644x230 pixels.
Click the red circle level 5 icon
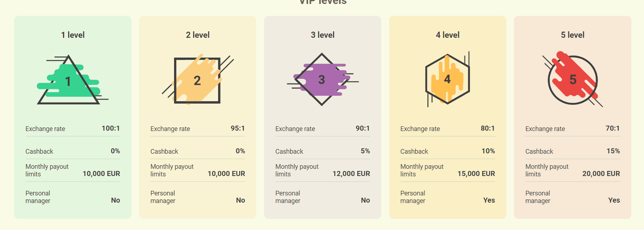573,80
